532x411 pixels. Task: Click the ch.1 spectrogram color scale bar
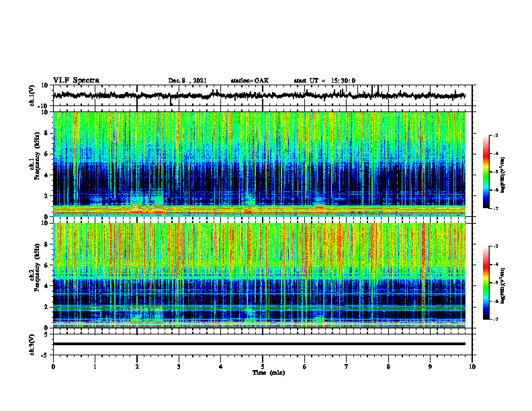(x=486, y=172)
